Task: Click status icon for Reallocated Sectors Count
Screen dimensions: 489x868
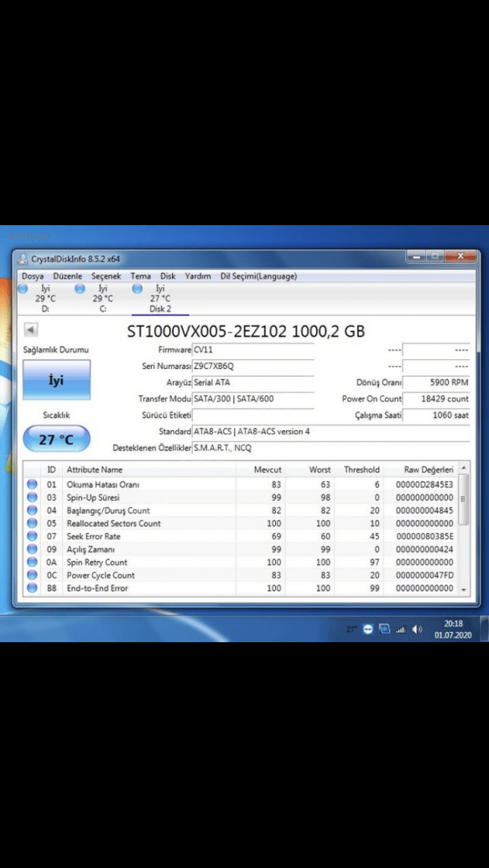Action: 32,523
